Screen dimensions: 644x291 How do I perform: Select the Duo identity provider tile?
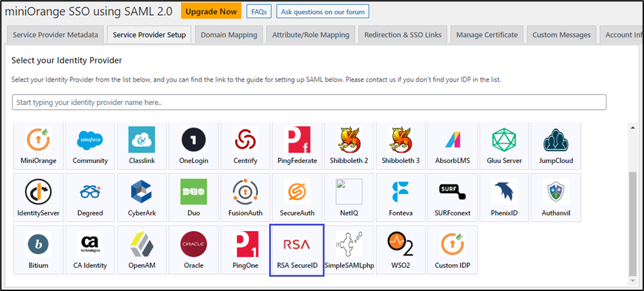(193, 197)
